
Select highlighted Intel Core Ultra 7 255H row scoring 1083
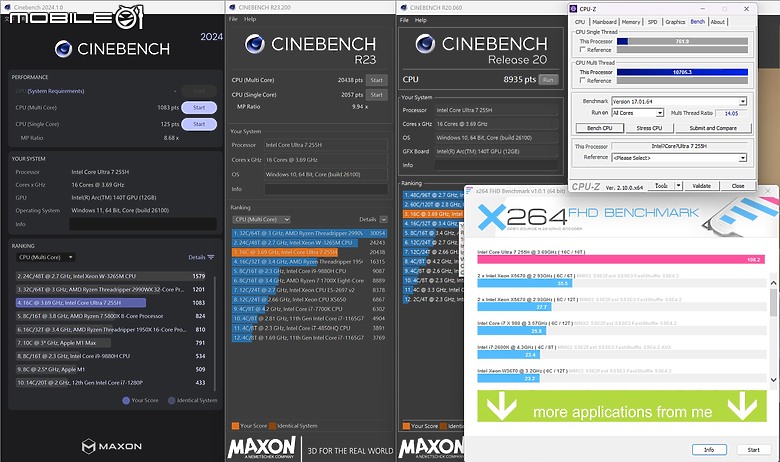110,302
